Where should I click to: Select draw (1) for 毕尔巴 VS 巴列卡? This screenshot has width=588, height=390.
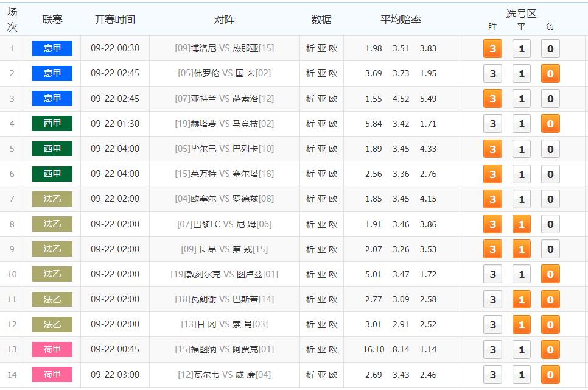(521, 149)
